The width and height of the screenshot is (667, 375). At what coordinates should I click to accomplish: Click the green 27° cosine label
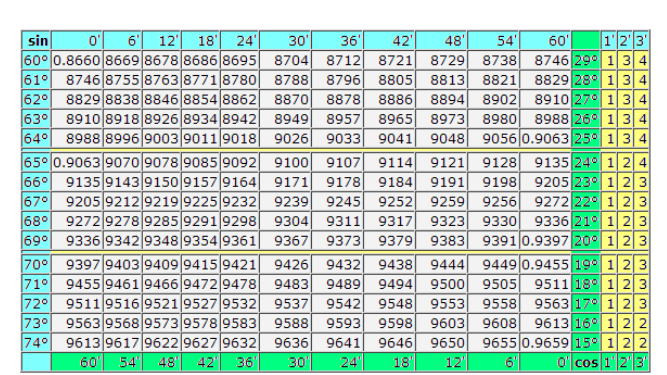pyautogui.click(x=586, y=99)
